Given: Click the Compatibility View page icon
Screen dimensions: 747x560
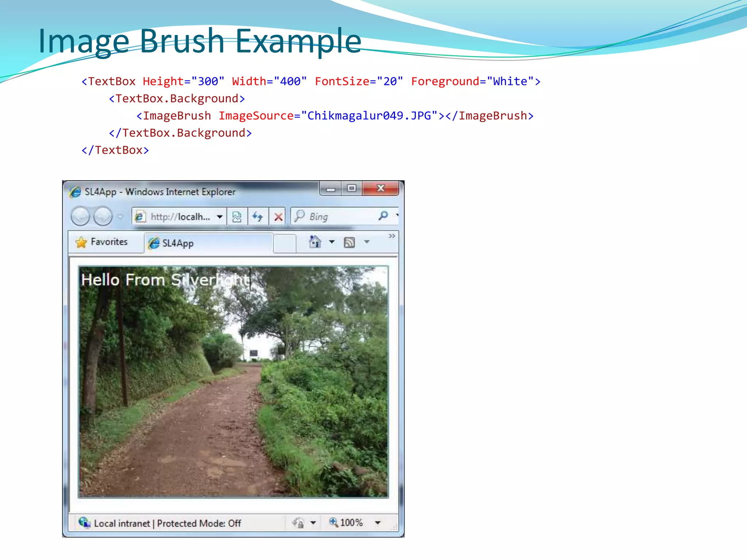Looking at the screenshot, I should point(237,217).
